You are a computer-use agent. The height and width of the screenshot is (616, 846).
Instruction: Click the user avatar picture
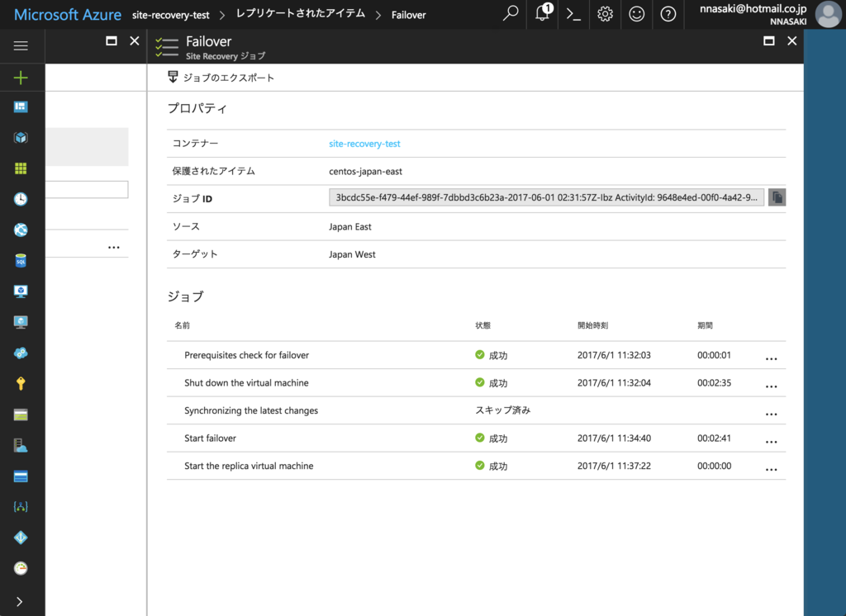click(x=828, y=14)
